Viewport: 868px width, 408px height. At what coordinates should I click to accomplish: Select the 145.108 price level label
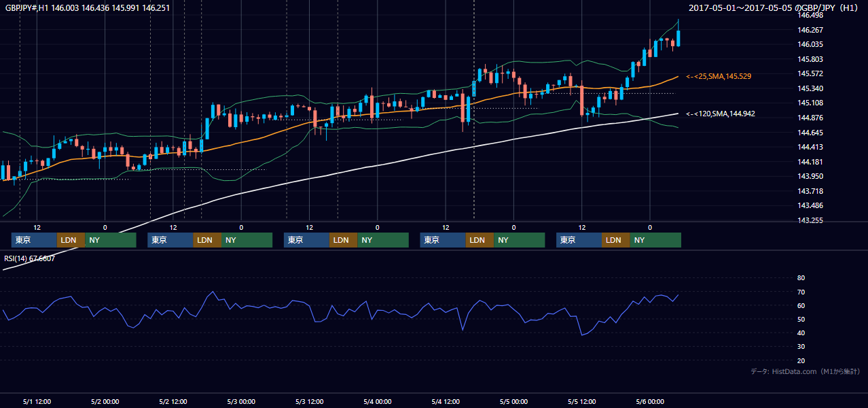(x=810, y=103)
